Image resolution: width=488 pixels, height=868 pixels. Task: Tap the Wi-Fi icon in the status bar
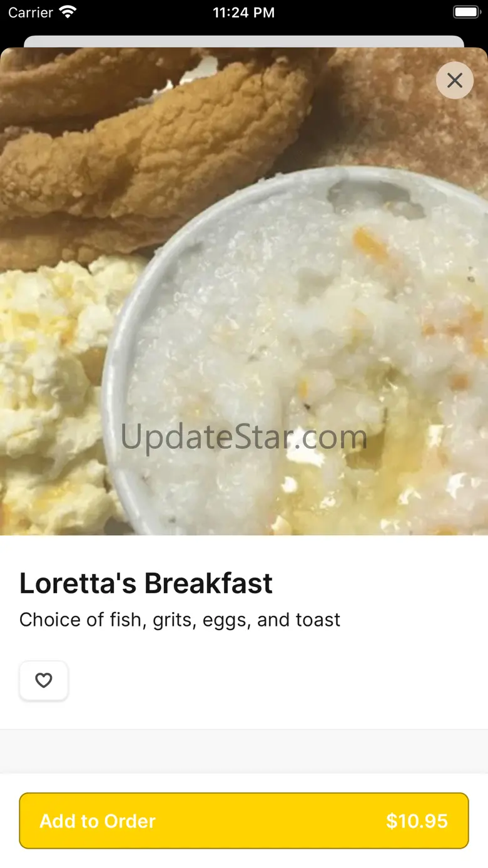point(67,12)
